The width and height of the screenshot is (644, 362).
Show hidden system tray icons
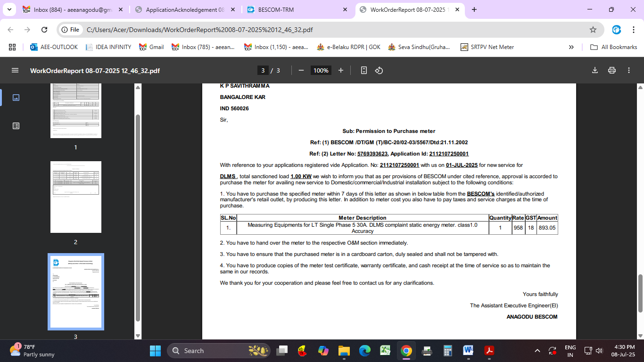[x=537, y=351]
